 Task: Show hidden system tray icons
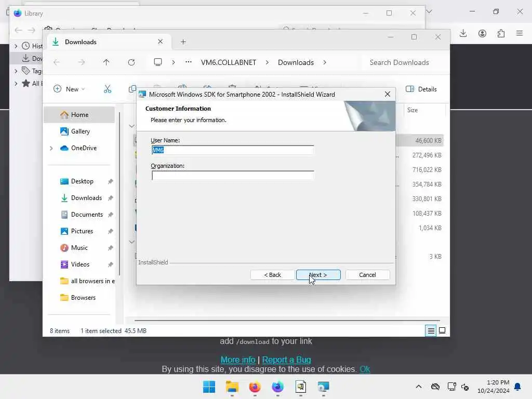point(419,387)
